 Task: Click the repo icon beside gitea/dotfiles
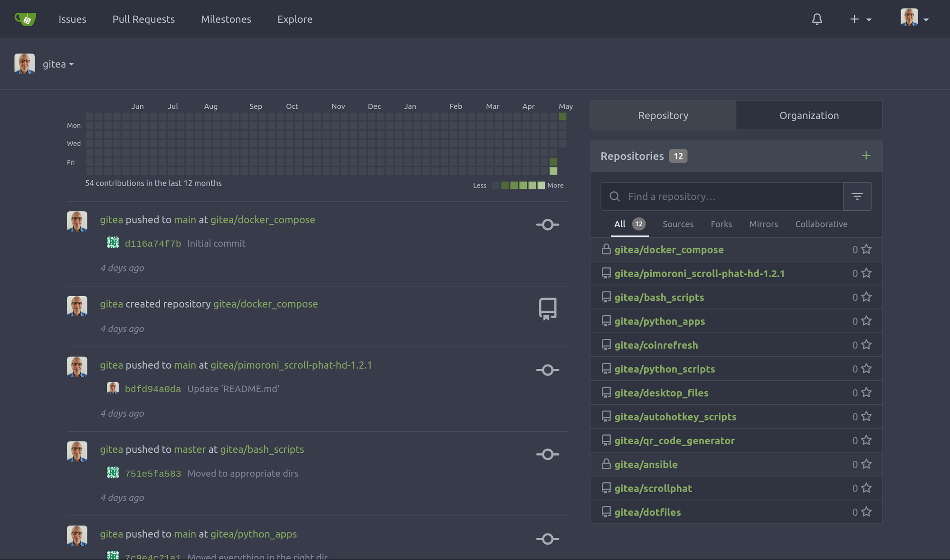click(x=606, y=512)
